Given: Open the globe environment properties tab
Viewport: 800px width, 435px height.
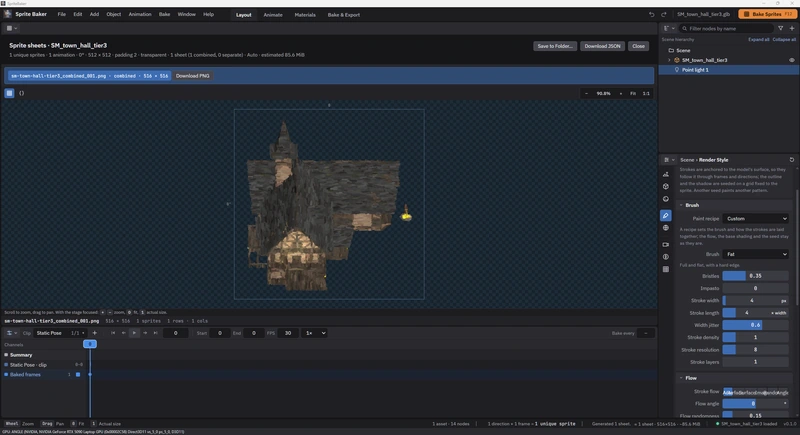Looking at the screenshot, I should (x=666, y=228).
